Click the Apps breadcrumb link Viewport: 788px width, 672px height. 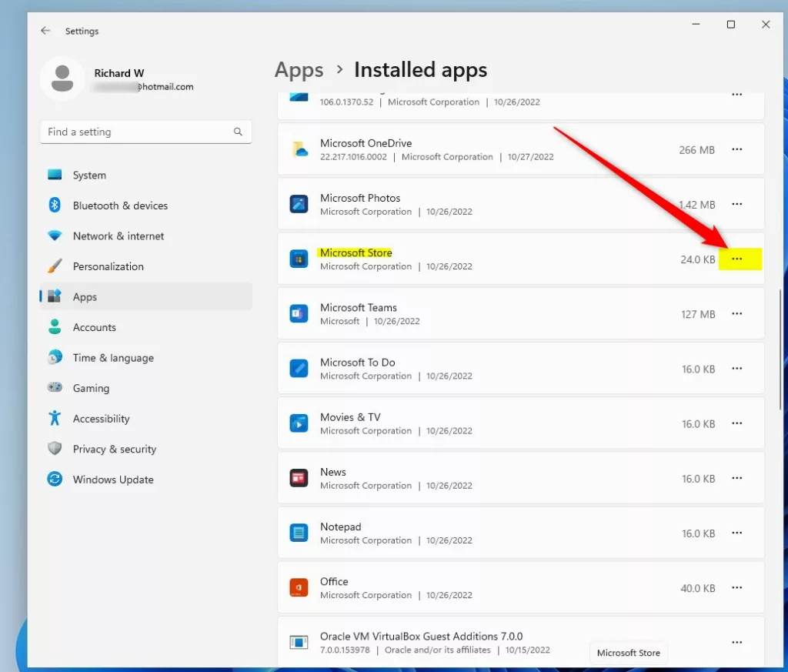[x=299, y=70]
